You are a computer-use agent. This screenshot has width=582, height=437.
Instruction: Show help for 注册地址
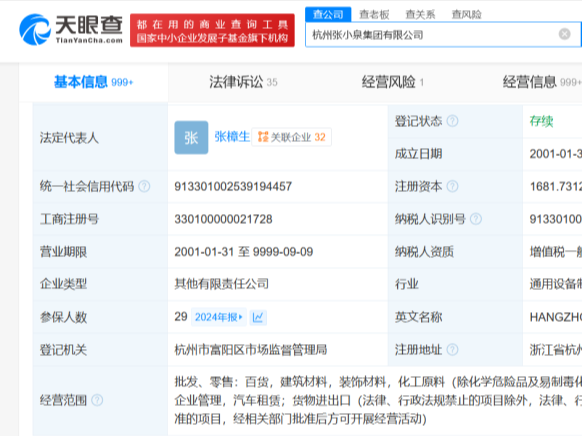point(452,350)
